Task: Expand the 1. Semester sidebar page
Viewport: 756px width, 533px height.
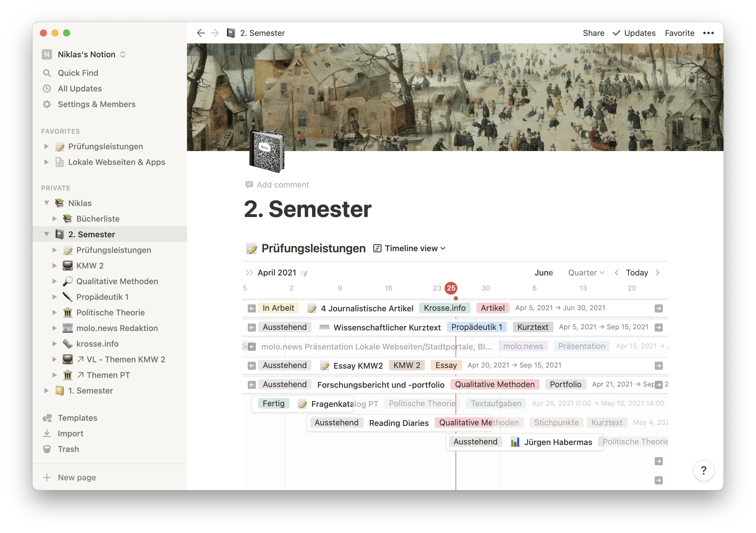Action: 46,391
